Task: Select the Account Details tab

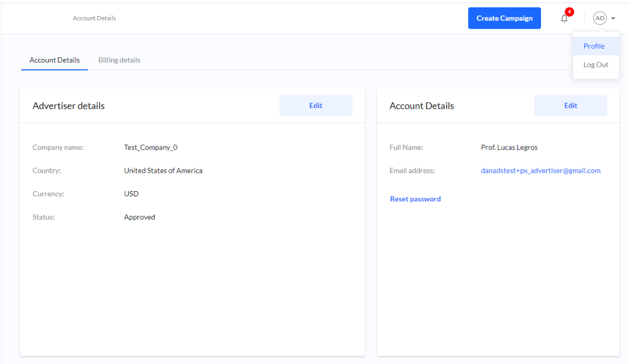Action: coord(54,60)
